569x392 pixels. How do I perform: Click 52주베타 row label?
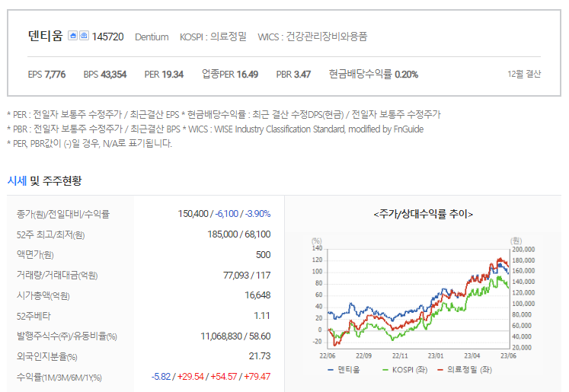(x=34, y=316)
